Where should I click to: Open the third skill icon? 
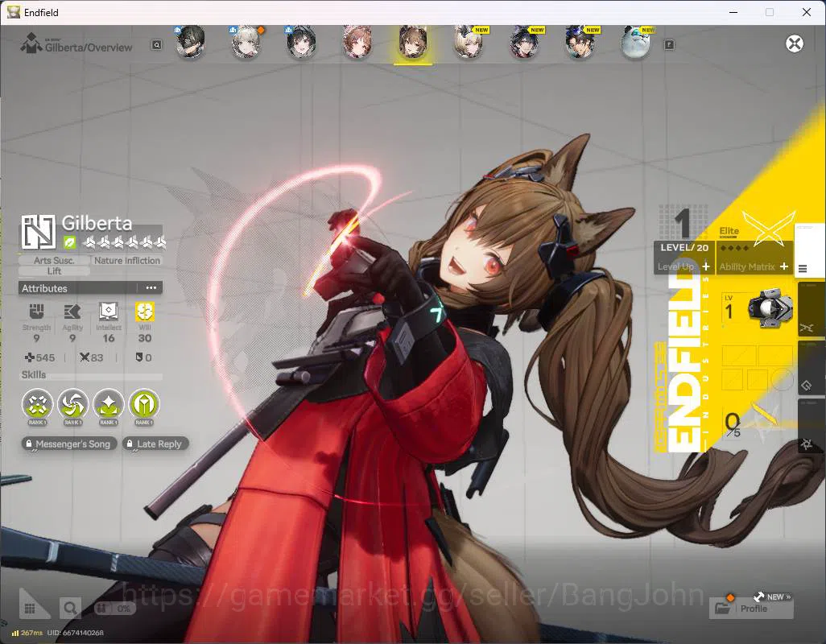click(x=109, y=404)
